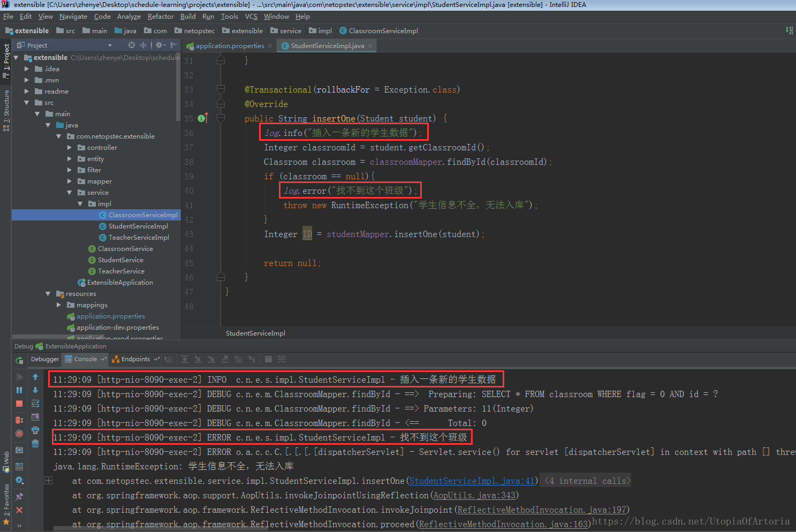Open StudentServiceImpl.java:41 stack trace link
This screenshot has height=532, width=796.
pos(472,481)
